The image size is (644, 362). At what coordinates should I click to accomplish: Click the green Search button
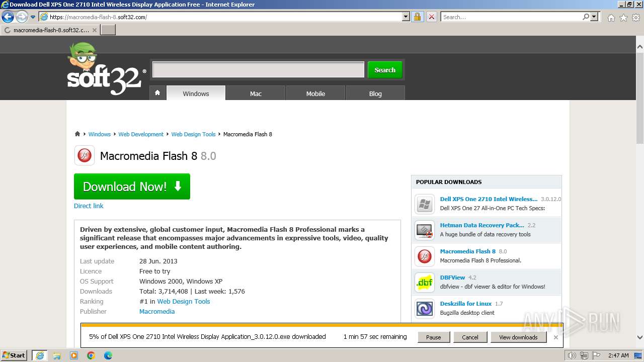(385, 70)
